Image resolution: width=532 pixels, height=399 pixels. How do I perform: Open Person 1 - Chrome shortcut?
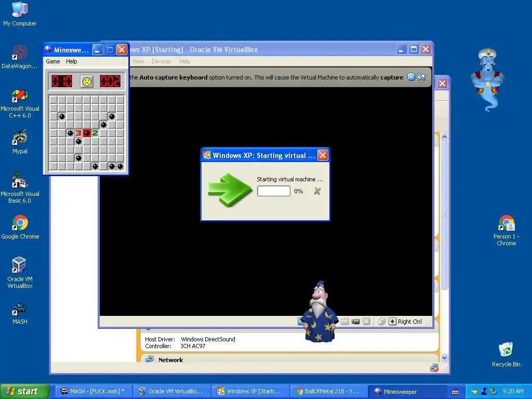(x=506, y=231)
